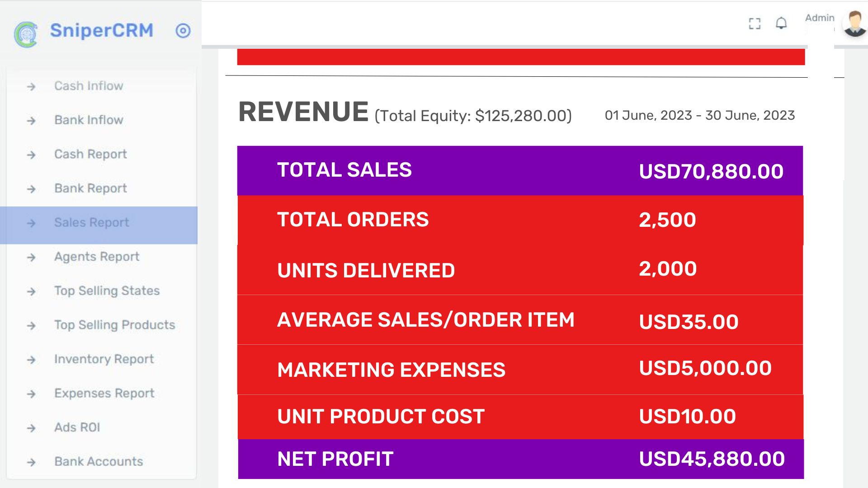Click the arrow icon beside Inventory Report

click(x=31, y=360)
